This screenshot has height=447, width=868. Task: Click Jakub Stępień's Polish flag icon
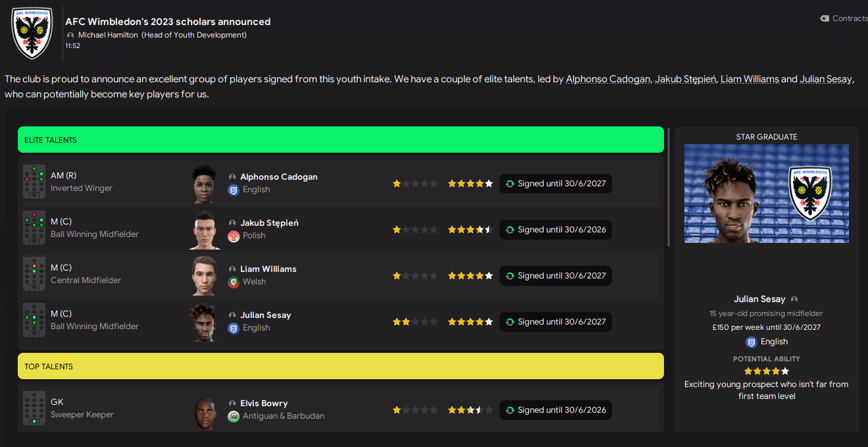coord(234,236)
